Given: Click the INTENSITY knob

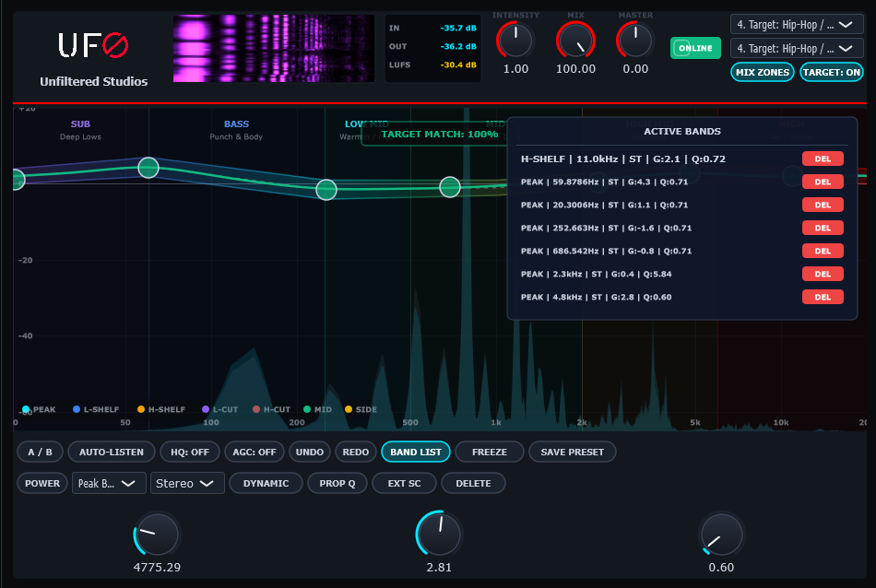Looking at the screenshot, I should (515, 41).
